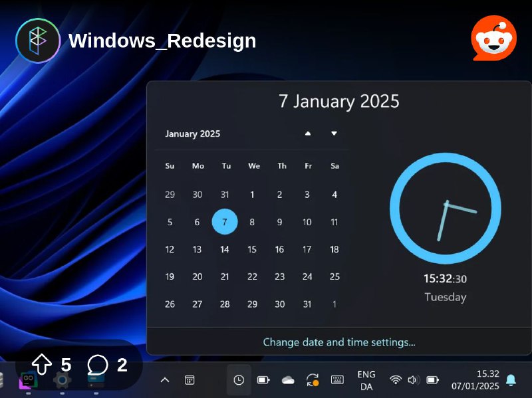Screen dimensions: 532x398
Task: Show hidden icons chevron in taskbar
Action: (164, 380)
